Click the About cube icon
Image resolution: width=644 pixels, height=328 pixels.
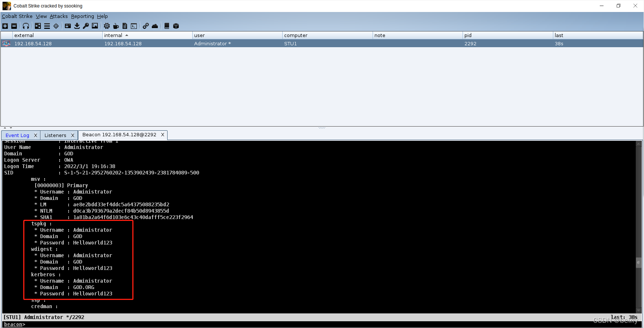[176, 26]
